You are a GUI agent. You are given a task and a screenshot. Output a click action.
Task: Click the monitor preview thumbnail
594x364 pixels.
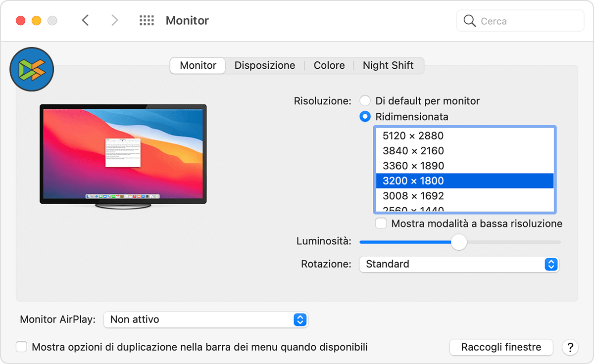pos(123,157)
